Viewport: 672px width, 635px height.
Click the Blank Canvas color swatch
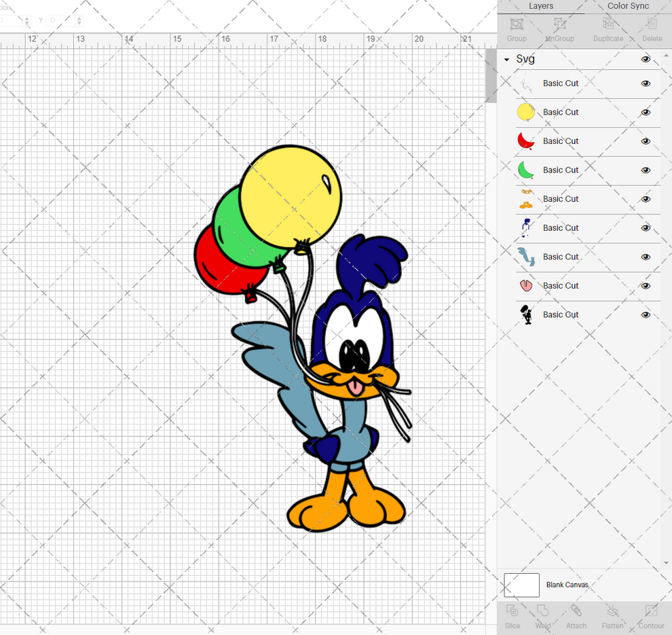pos(521,585)
